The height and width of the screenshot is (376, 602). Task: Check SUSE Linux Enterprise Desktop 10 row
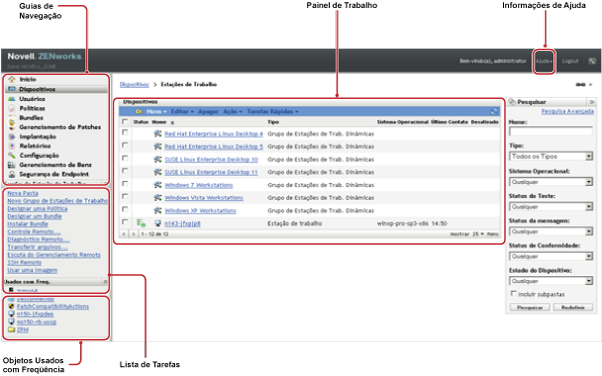tap(125, 158)
